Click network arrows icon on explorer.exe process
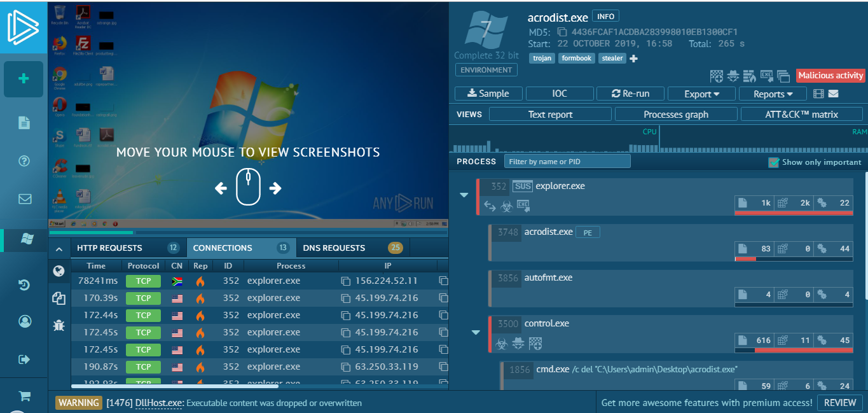868x413 pixels. pyautogui.click(x=490, y=206)
